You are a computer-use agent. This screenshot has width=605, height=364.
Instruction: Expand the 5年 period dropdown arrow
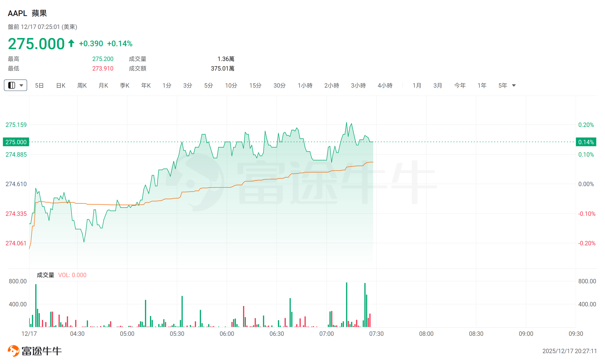point(514,86)
